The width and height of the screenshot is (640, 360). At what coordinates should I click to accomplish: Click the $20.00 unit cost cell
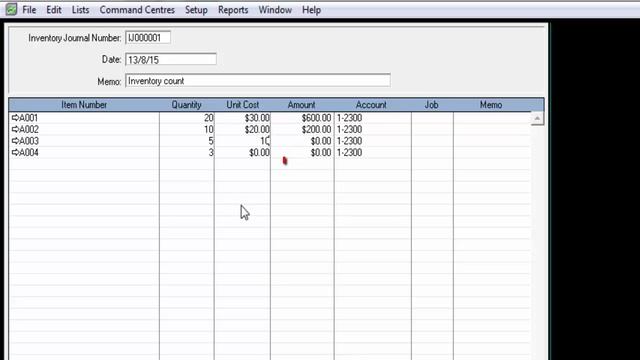[x=242, y=129]
